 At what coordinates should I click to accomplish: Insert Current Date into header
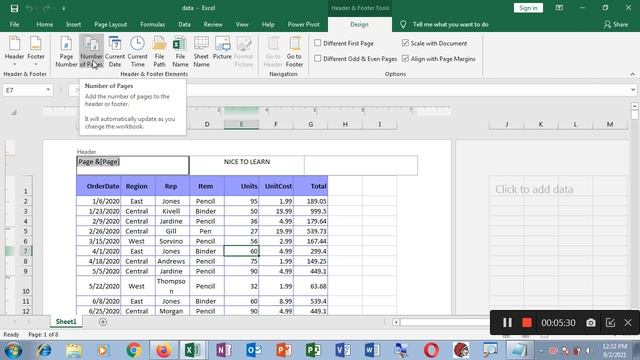115,51
